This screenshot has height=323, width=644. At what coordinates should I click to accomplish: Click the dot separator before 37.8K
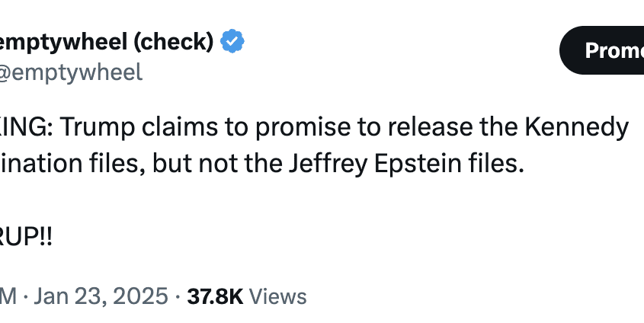coord(178,296)
